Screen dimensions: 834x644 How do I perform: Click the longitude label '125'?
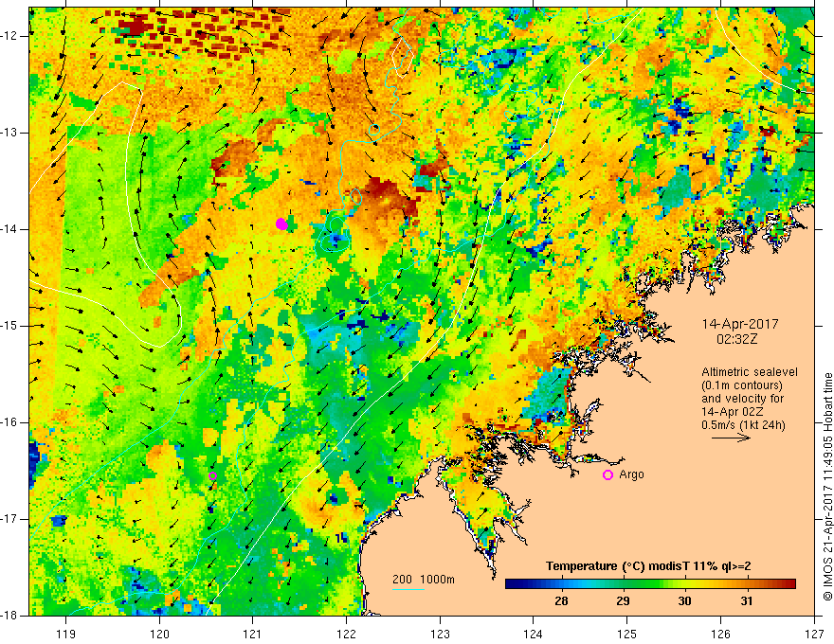point(627,634)
